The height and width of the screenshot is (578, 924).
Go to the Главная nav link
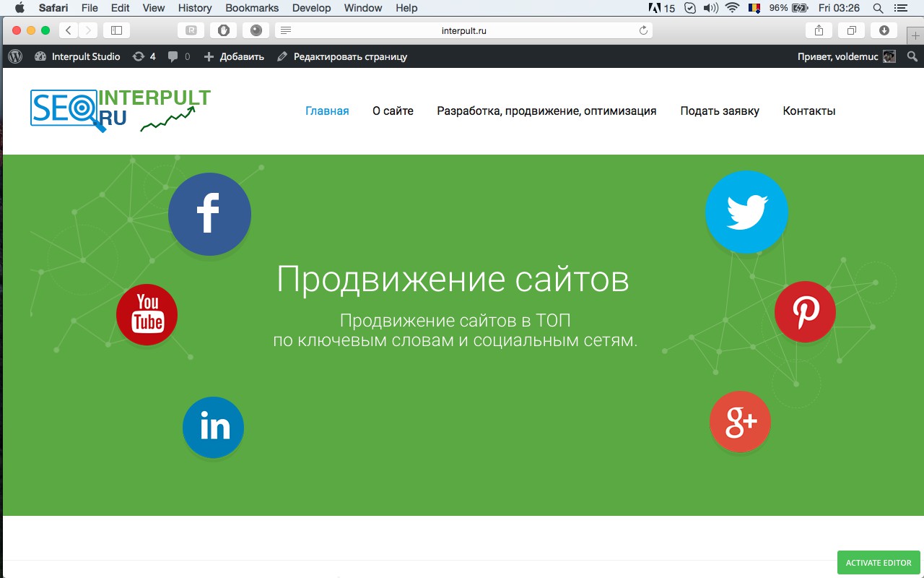(327, 111)
